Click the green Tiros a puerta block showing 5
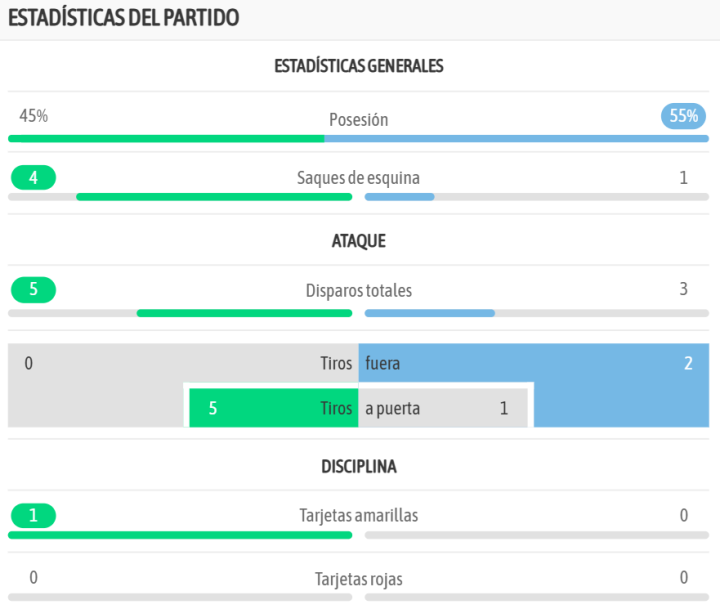The width and height of the screenshot is (720, 609). coord(272,408)
